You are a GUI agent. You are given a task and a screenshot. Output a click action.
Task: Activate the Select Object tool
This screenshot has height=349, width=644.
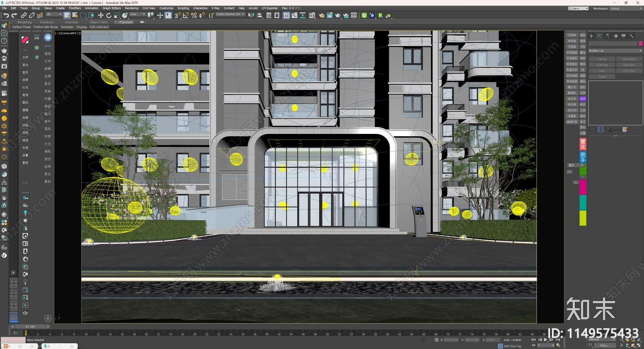[x=67, y=15]
